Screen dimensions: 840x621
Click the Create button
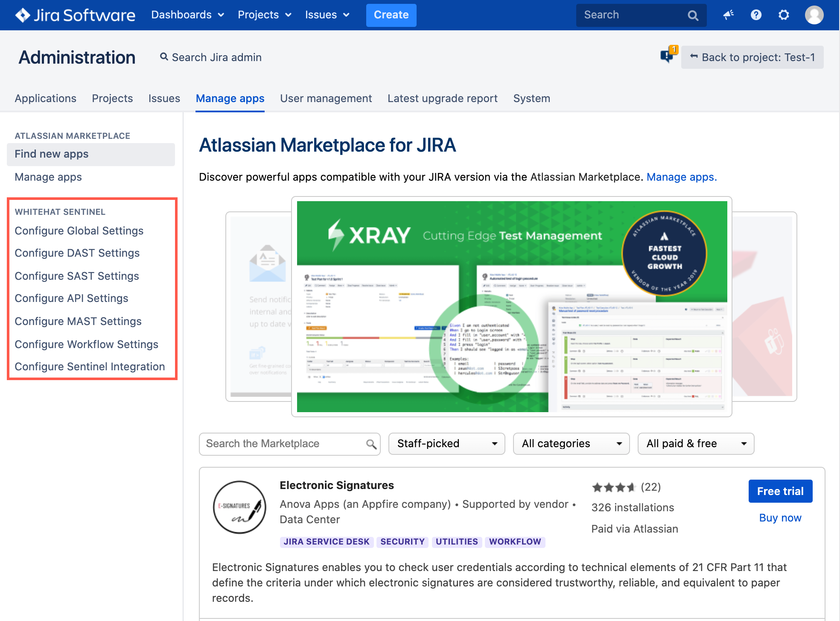coord(391,15)
